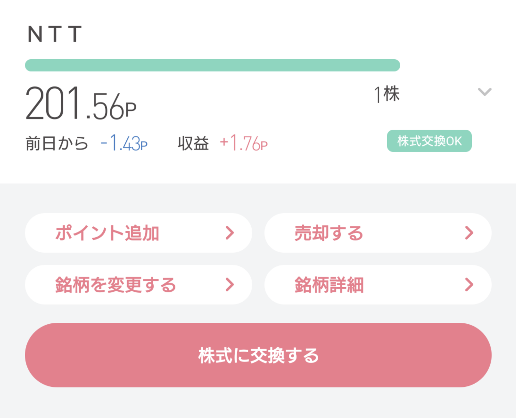Click the +1.76P profit value

point(244,143)
